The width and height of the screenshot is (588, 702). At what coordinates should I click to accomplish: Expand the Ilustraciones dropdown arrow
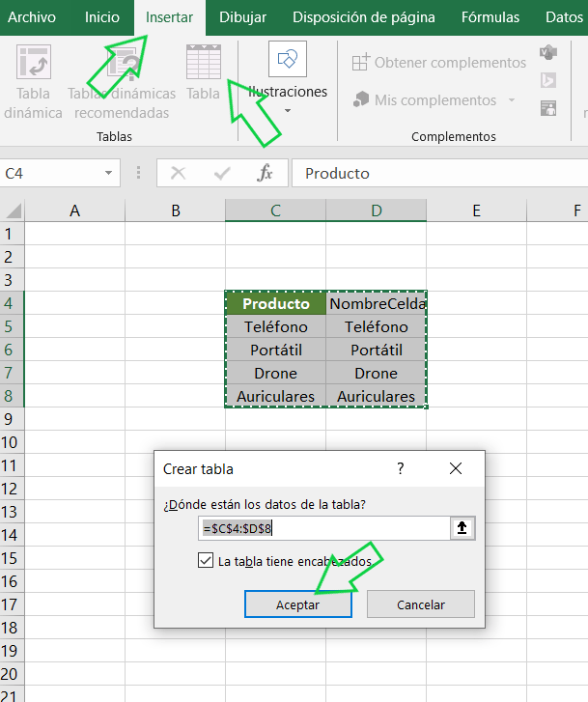(x=288, y=111)
